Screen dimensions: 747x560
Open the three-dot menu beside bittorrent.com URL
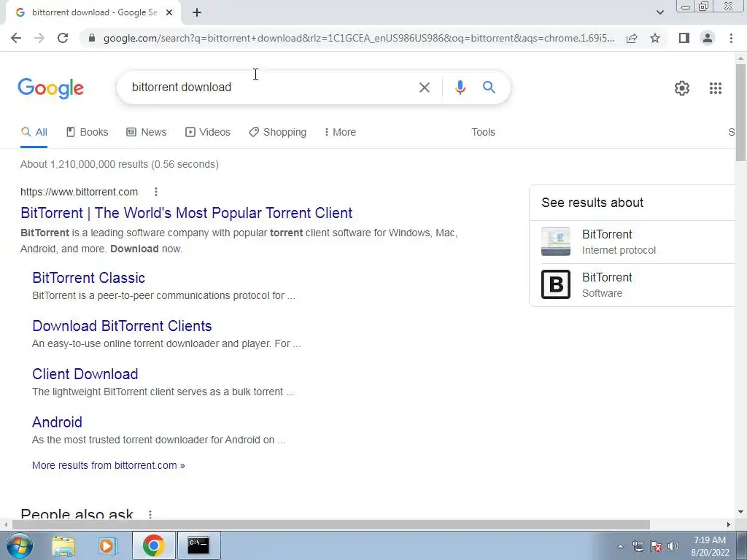[x=156, y=192]
